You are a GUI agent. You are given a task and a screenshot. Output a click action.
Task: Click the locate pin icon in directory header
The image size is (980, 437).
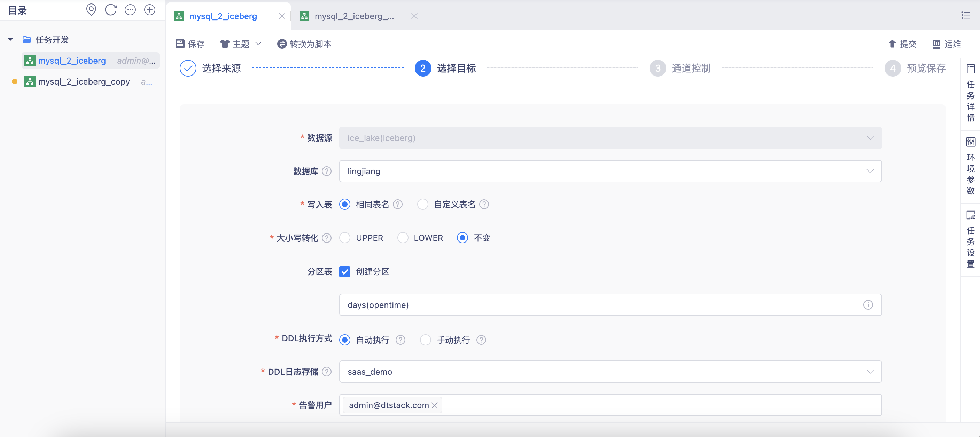(x=91, y=10)
